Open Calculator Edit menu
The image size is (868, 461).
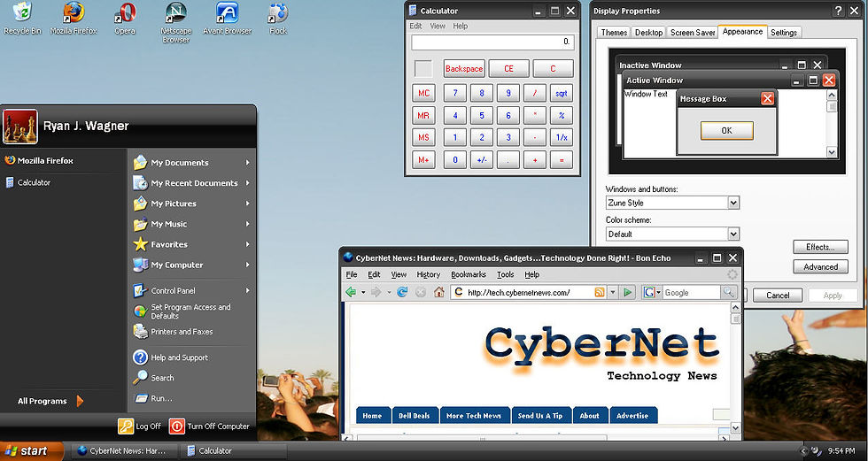tap(415, 26)
